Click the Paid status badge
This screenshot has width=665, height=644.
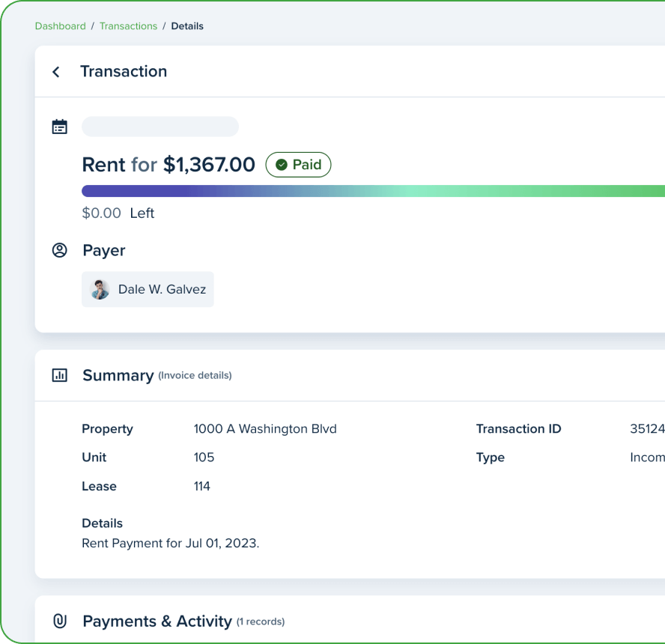coord(298,165)
